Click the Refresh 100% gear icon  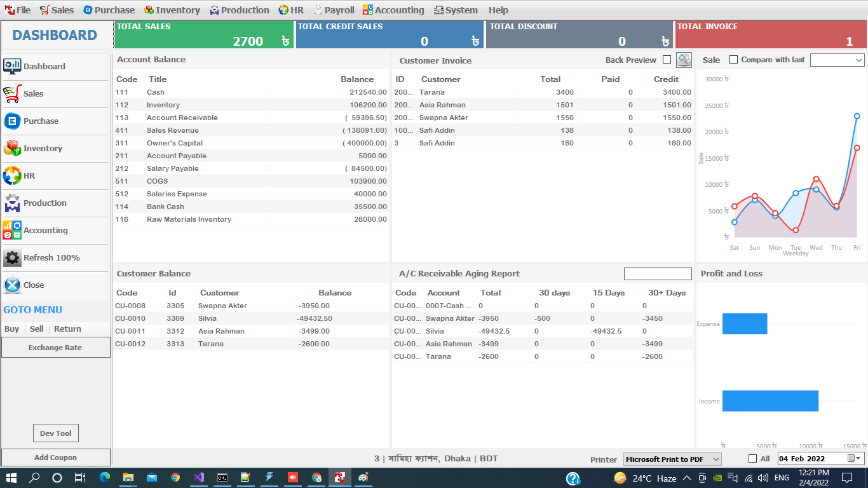click(12, 257)
